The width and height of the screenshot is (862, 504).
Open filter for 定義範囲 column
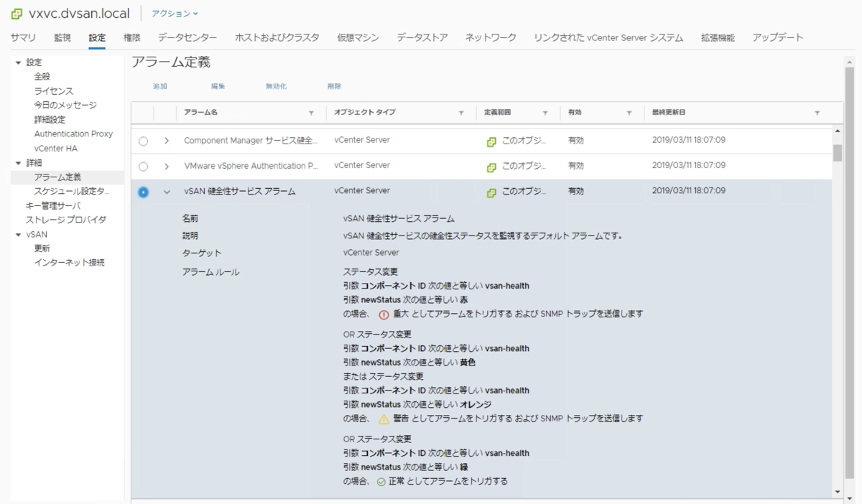click(545, 113)
